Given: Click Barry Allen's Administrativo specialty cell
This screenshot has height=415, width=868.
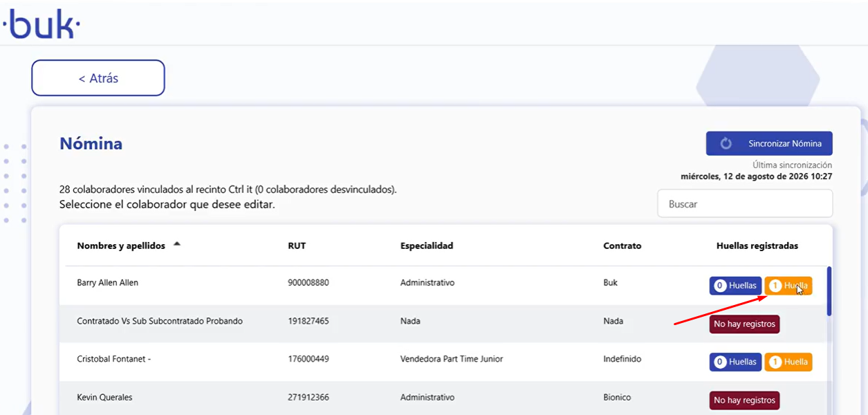Looking at the screenshot, I should coord(427,283).
